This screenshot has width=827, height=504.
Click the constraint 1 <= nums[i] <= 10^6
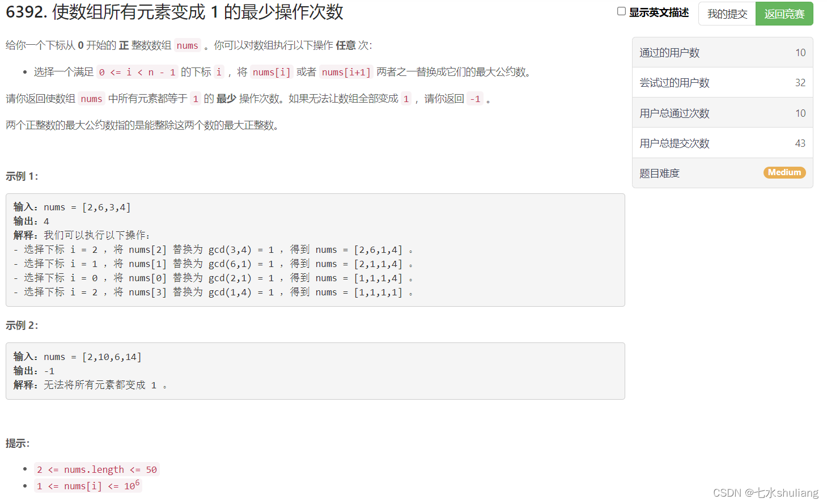coord(88,486)
